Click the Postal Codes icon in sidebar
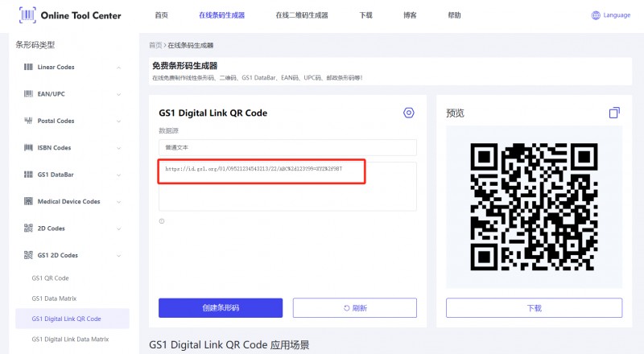The width and height of the screenshot is (644, 354). [x=28, y=121]
